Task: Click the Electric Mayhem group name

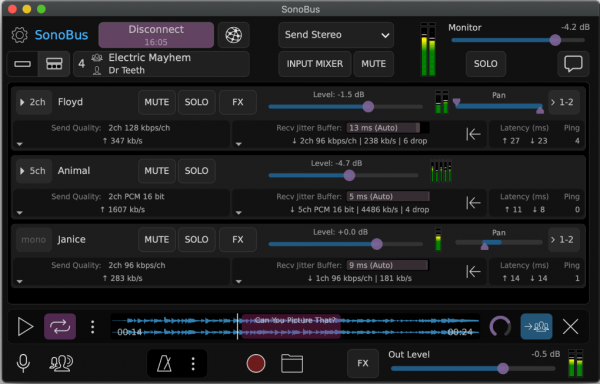Action: (x=150, y=57)
